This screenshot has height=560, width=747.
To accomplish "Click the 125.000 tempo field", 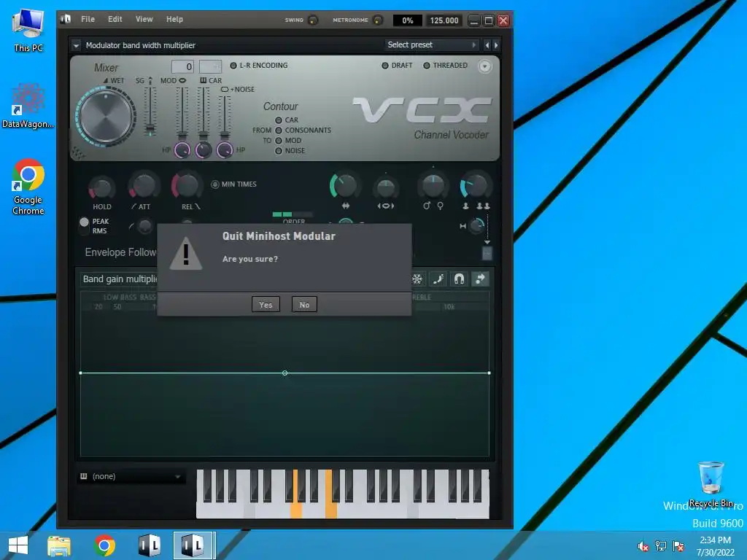I will pos(444,20).
